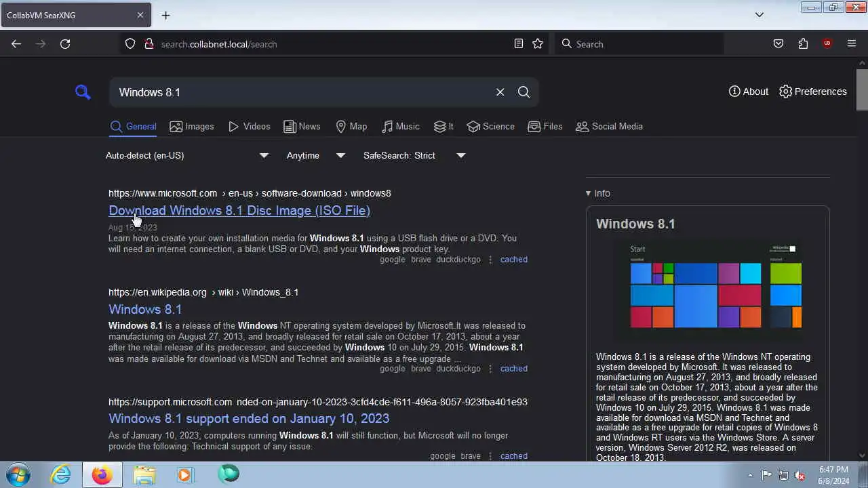The image size is (868, 488).
Task: Toggle reader view icon in address bar
Action: click(x=519, y=44)
